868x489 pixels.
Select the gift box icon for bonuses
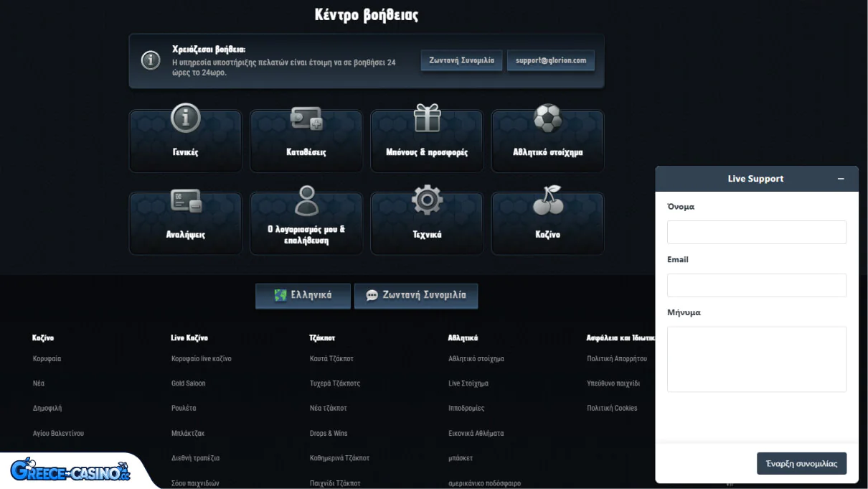tap(427, 118)
